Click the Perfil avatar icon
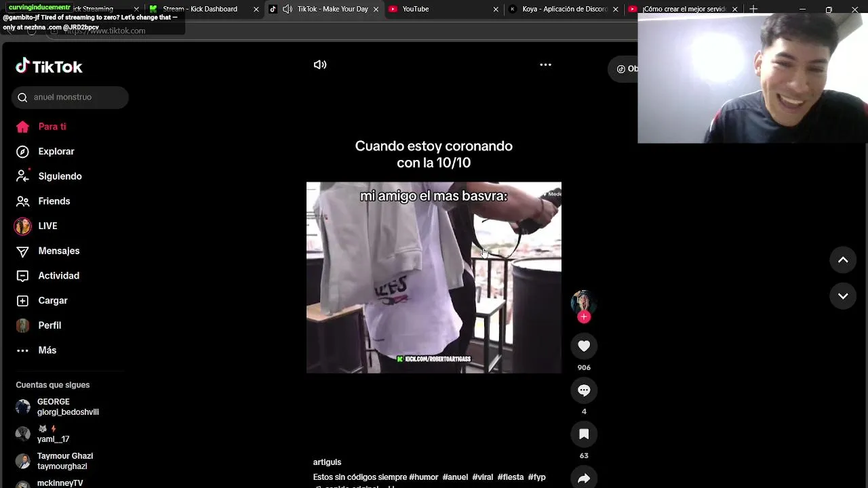The image size is (868, 488). point(22,325)
